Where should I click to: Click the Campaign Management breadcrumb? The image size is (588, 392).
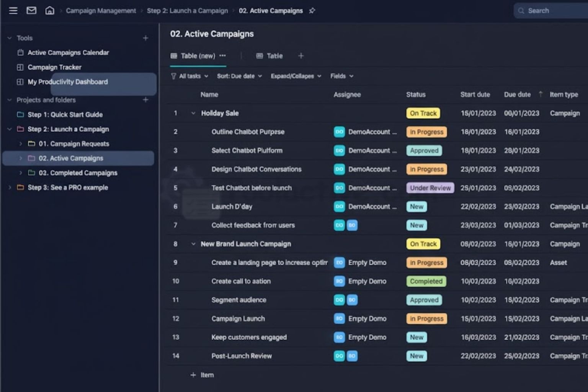(x=101, y=11)
